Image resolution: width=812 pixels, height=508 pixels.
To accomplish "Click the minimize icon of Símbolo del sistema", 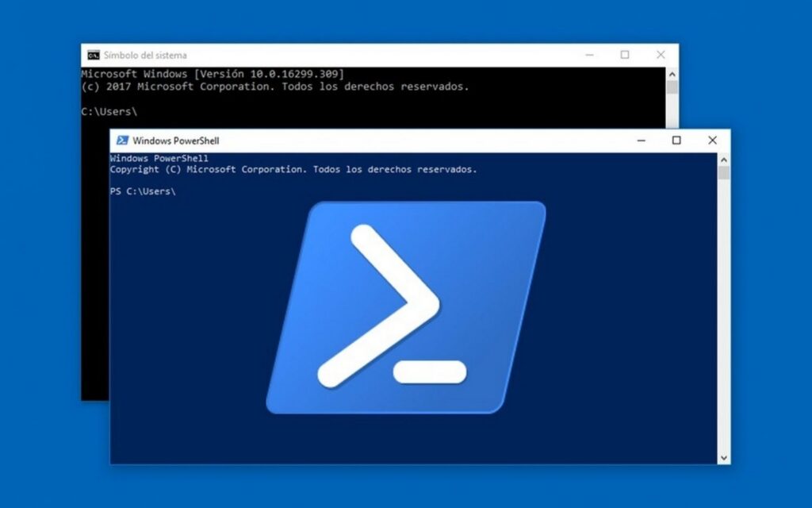I will pyautogui.click(x=589, y=55).
